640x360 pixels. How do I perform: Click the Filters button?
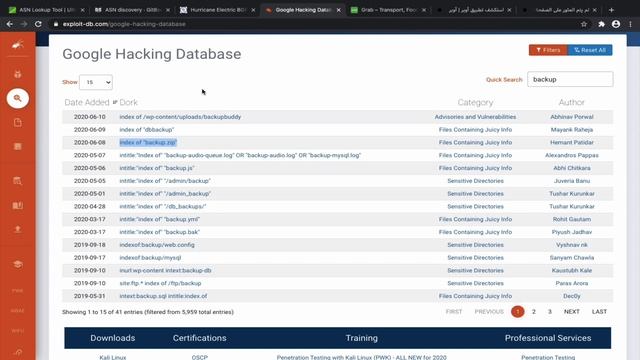pyautogui.click(x=548, y=50)
